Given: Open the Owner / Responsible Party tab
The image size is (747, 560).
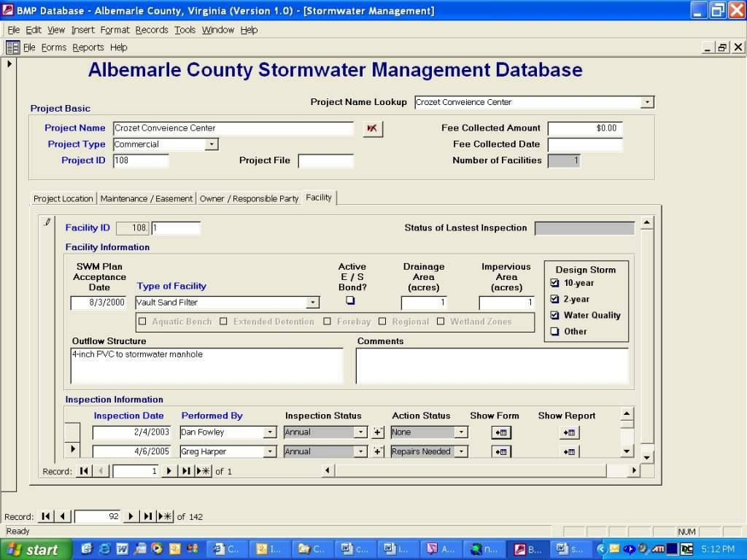Looking at the screenshot, I should (249, 198).
